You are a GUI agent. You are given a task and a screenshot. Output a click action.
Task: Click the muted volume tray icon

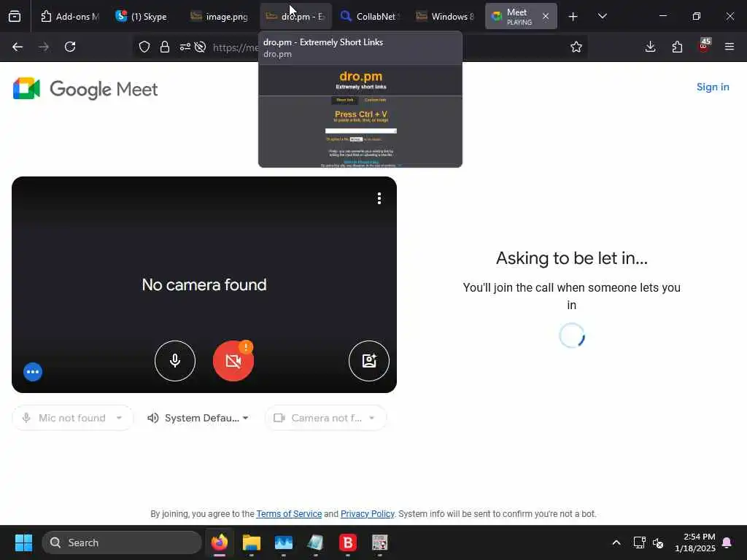[x=659, y=542]
